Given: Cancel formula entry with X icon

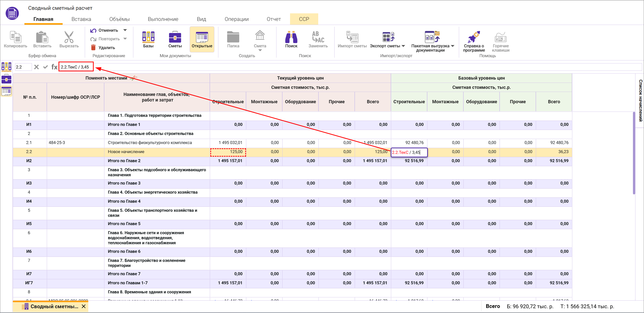Looking at the screenshot, I should pyautogui.click(x=36, y=67).
